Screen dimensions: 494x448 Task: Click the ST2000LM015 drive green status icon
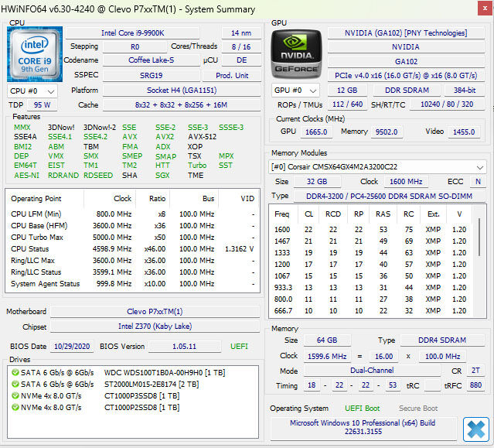click(15, 384)
